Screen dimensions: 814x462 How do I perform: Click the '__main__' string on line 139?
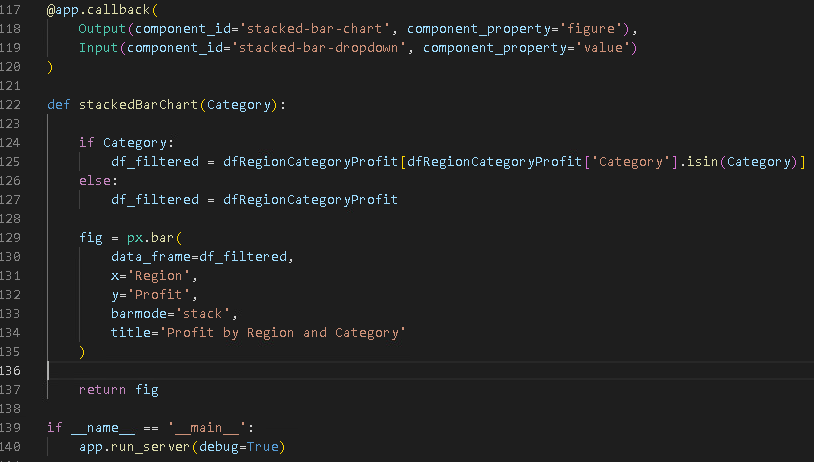pyautogui.click(x=206, y=428)
